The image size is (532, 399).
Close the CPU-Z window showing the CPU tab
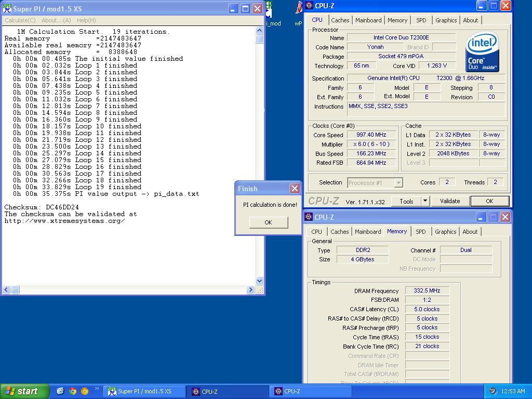pos(506,5)
